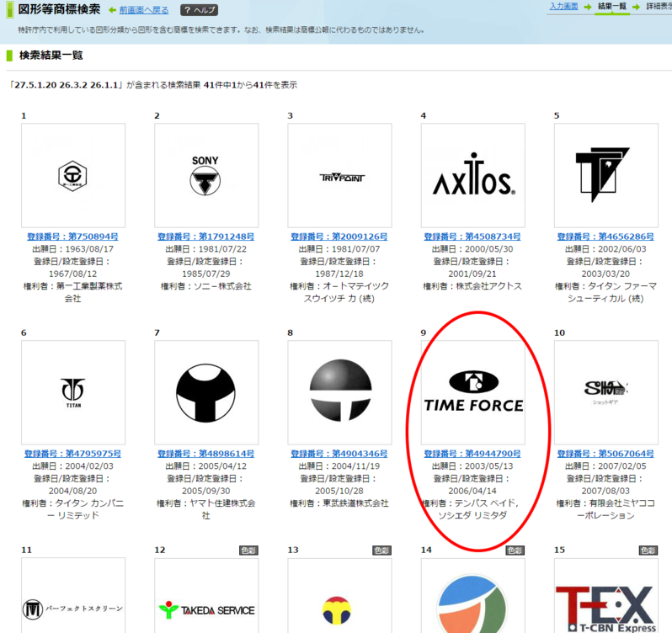This screenshot has width=672, height=633.
Task: Open registration link 第4898614号
Action: (x=205, y=454)
